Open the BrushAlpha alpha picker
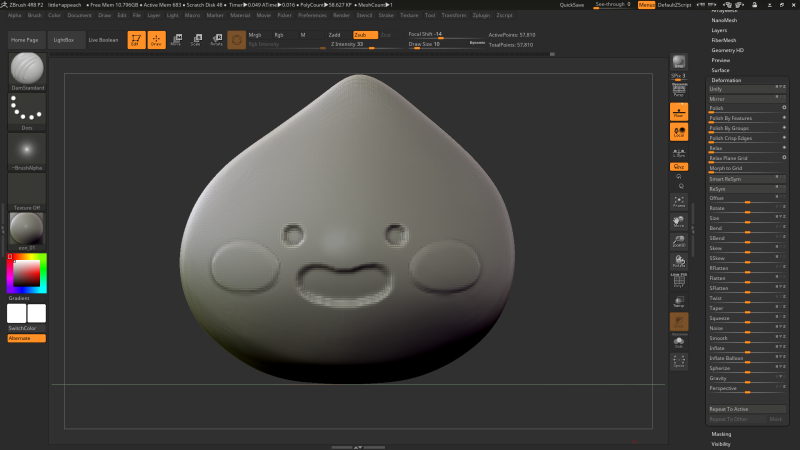The height and width of the screenshot is (450, 800). (27, 152)
